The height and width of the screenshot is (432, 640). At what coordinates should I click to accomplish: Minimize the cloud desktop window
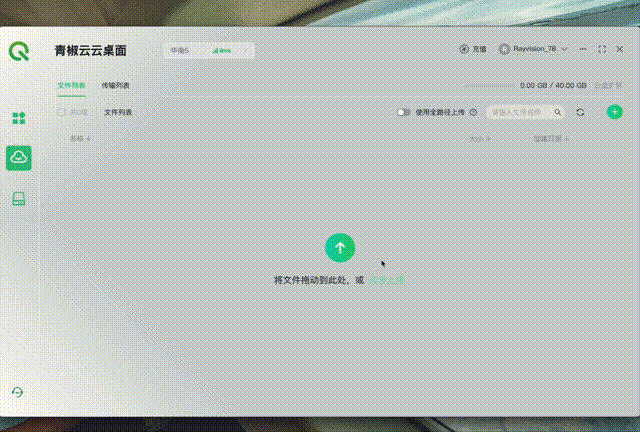(x=583, y=49)
